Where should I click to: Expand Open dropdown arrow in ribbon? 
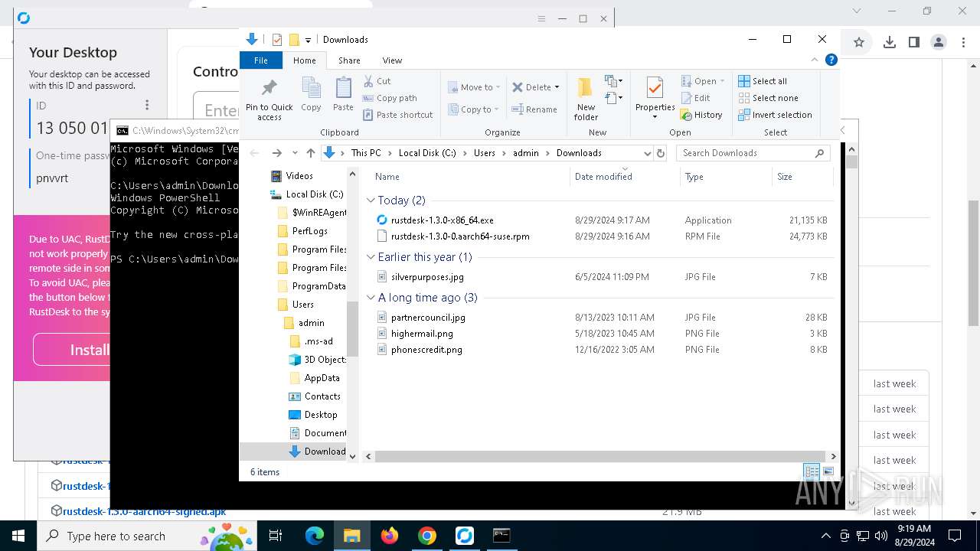(722, 81)
